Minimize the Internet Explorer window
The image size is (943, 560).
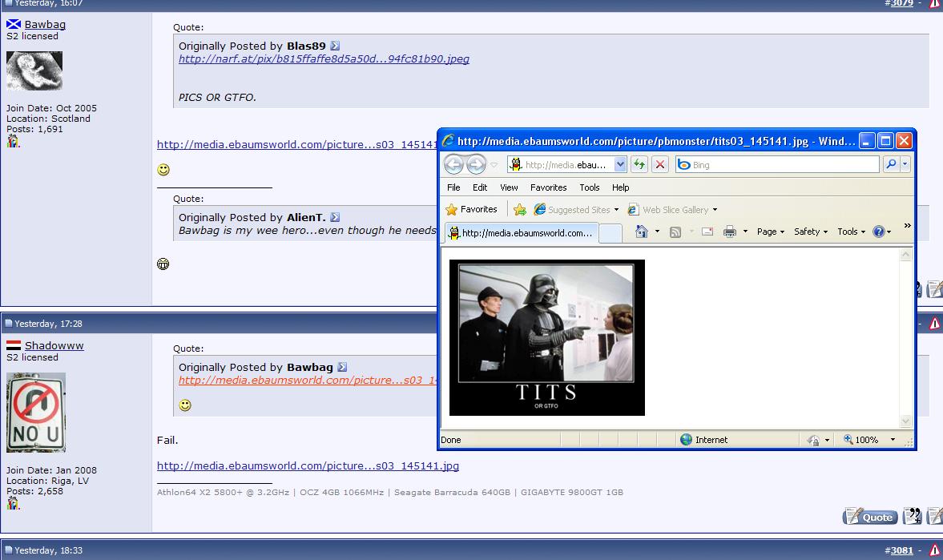(x=867, y=141)
